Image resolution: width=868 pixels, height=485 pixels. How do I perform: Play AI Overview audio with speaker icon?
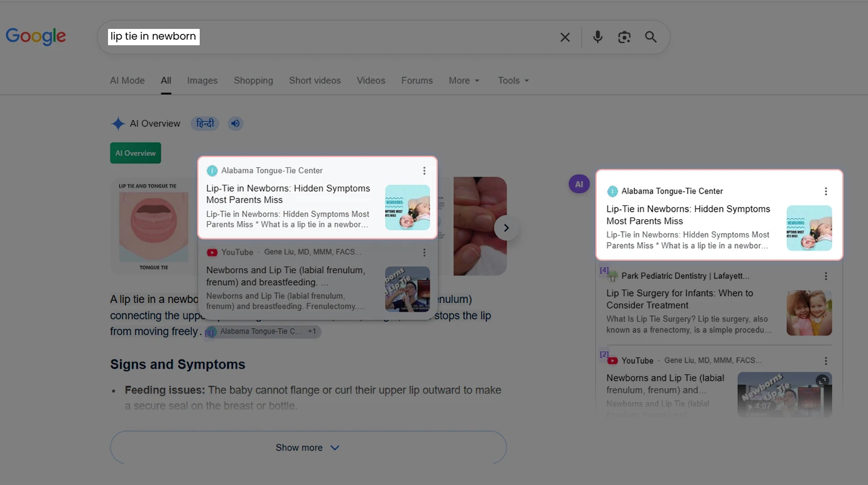(x=235, y=123)
